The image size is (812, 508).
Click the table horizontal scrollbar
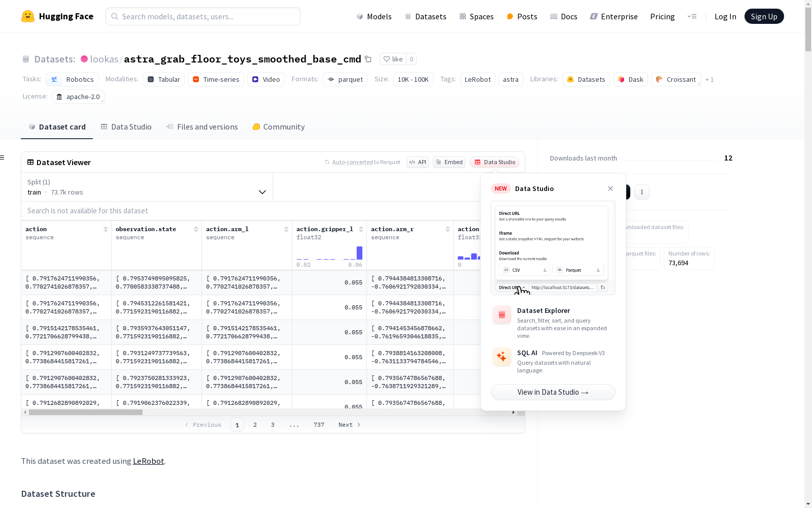(85, 412)
